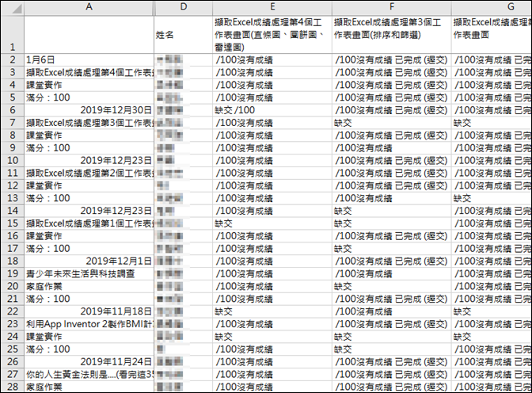Click cell F7 showing 缺交
This screenshot has height=393, width=532.
(392, 123)
